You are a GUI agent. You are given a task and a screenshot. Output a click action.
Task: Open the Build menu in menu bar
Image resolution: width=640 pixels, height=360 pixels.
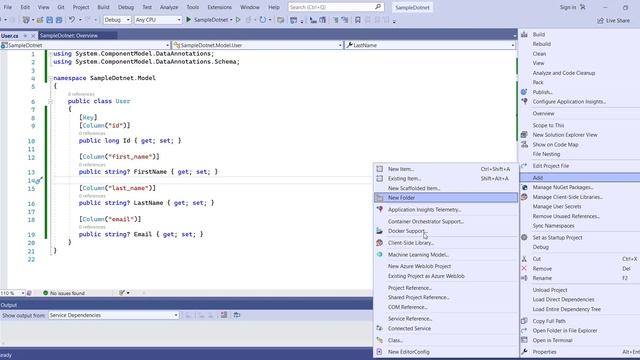click(x=103, y=7)
